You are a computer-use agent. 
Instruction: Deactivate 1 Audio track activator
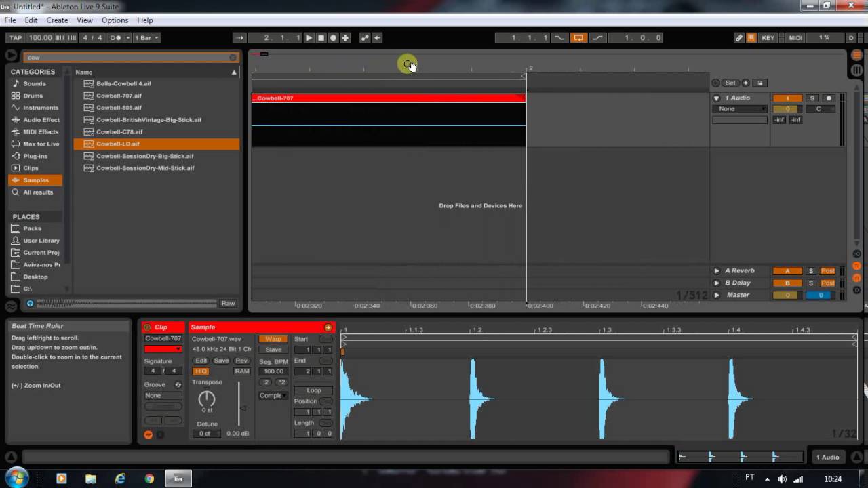(x=787, y=98)
